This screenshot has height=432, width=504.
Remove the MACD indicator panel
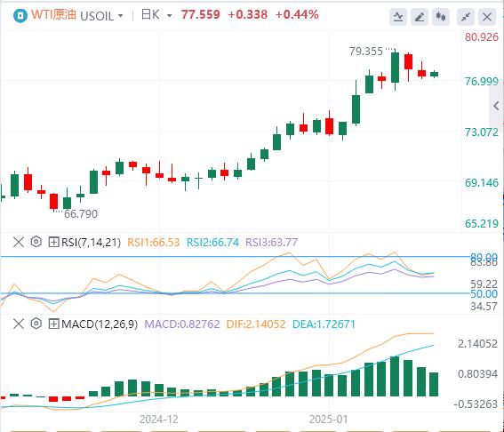[x=19, y=324]
